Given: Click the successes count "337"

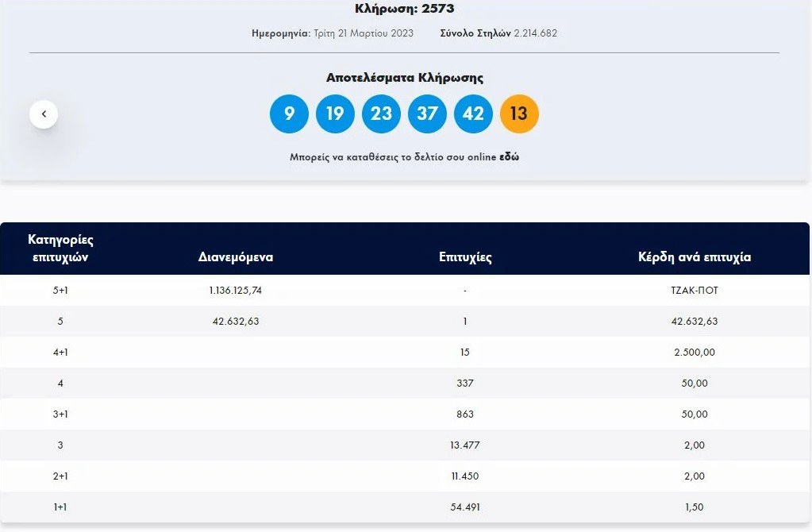Looking at the screenshot, I should pyautogui.click(x=465, y=384).
